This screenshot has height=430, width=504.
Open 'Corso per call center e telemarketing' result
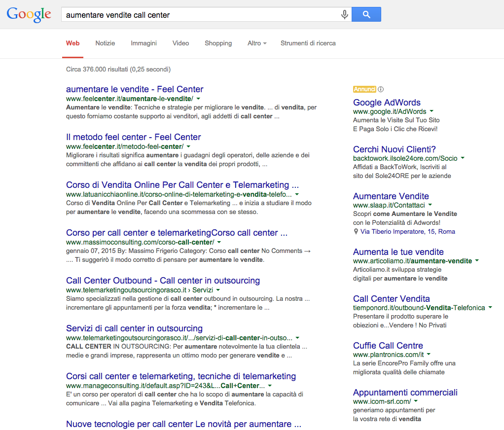pyautogui.click(x=177, y=233)
